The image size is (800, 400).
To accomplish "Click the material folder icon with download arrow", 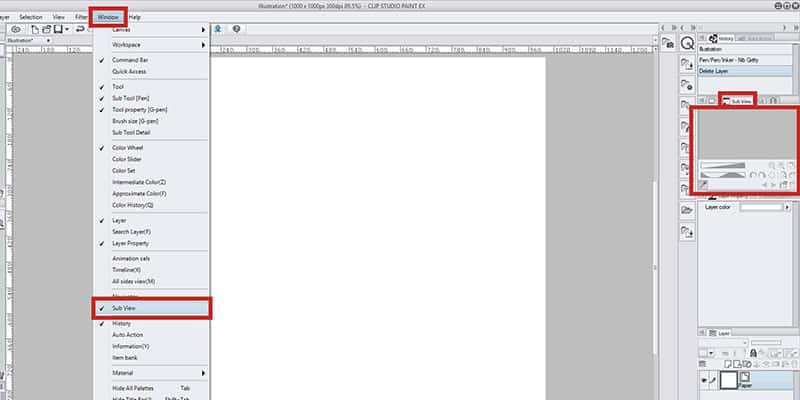I will point(687,65).
